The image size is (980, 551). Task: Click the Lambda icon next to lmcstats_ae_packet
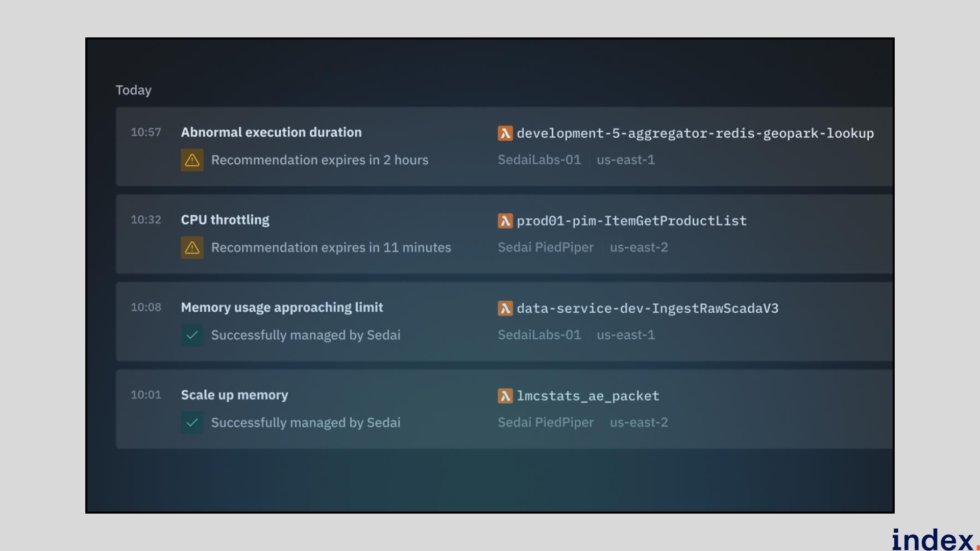(505, 396)
